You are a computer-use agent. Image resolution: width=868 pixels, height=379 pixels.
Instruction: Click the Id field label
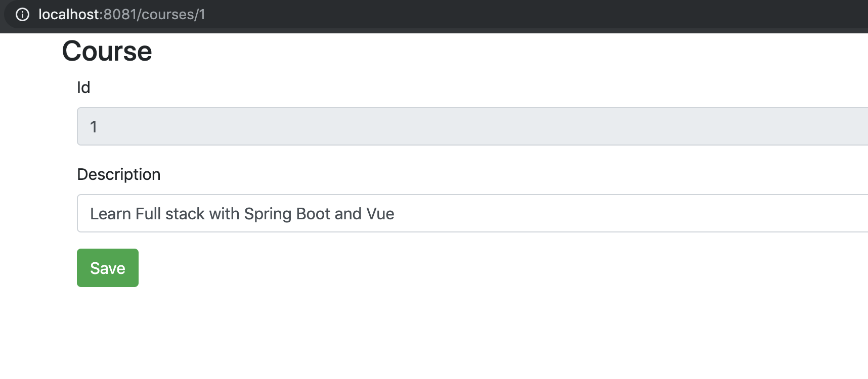(83, 87)
